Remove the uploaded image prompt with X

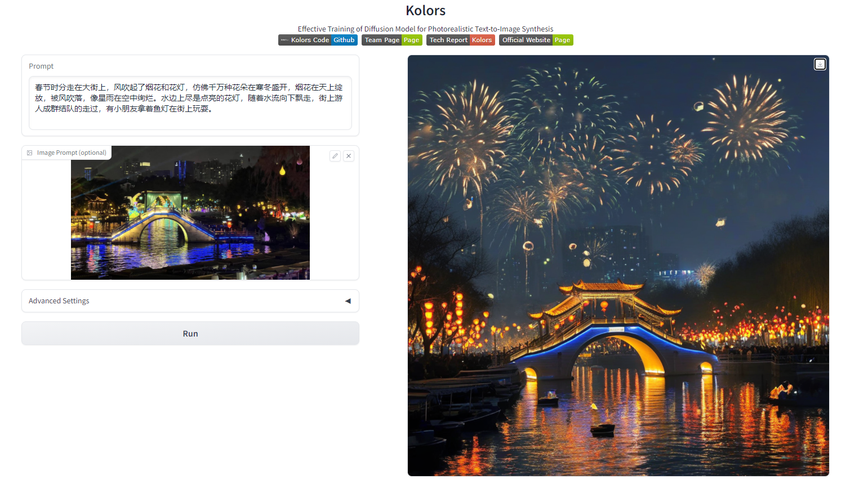349,156
